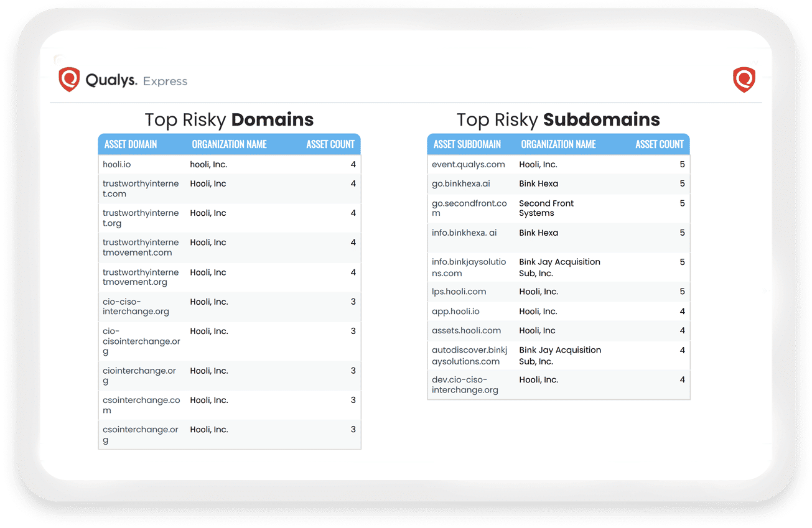Screen dimensions: 812x528
Task: Sort by the ASSET DOMAIN column header
Action: (x=131, y=144)
